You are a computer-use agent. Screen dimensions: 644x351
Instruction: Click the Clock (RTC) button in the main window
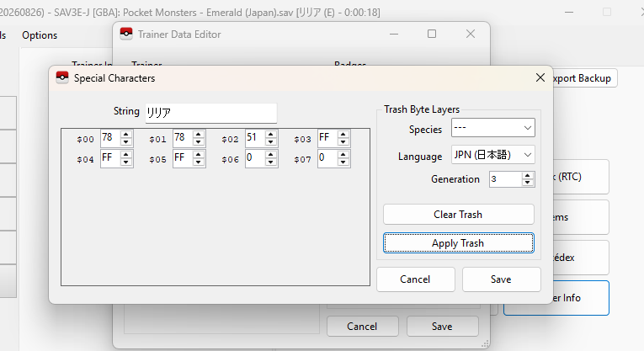point(580,177)
